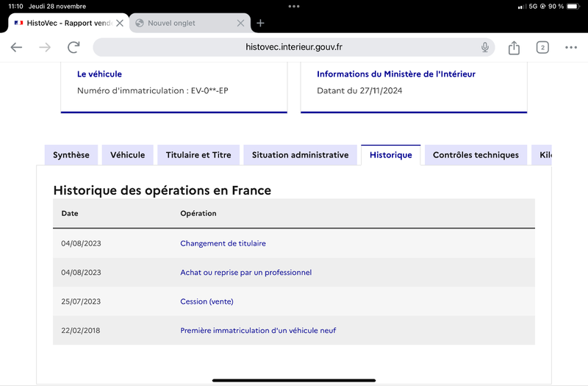Tap the battery indicator in status bar
The height and width of the screenshot is (386, 588).
(573, 7)
